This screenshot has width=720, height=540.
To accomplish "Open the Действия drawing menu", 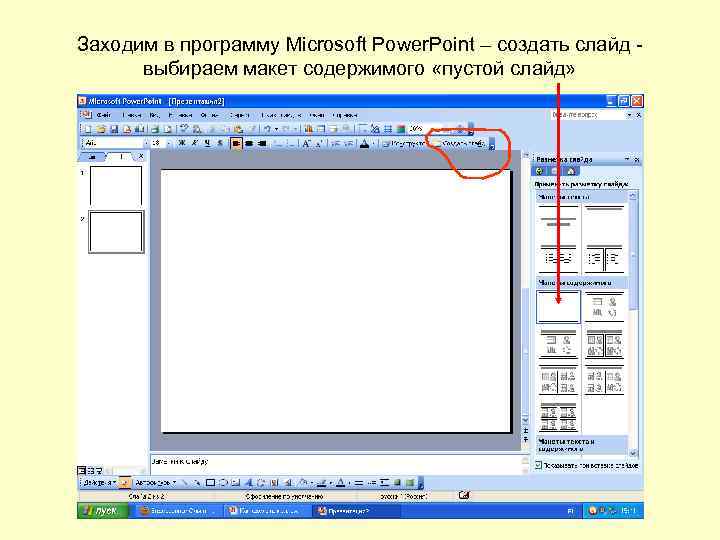I will point(99,483).
